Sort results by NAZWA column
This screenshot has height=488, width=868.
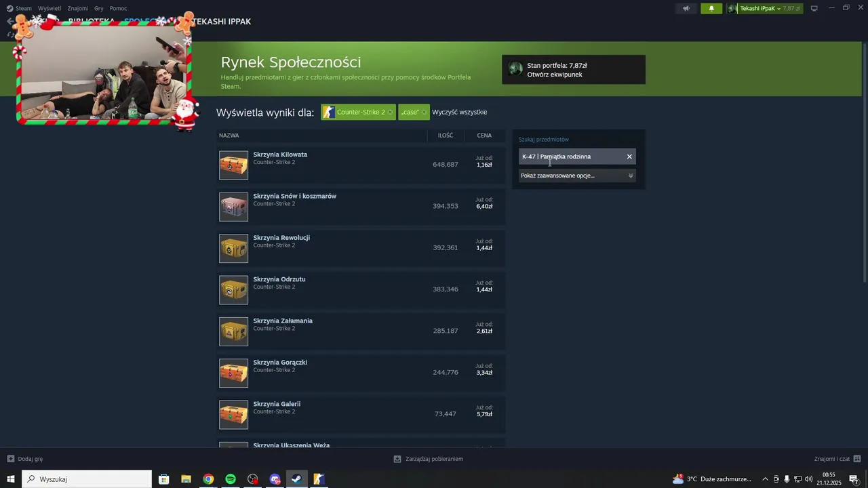coord(229,136)
